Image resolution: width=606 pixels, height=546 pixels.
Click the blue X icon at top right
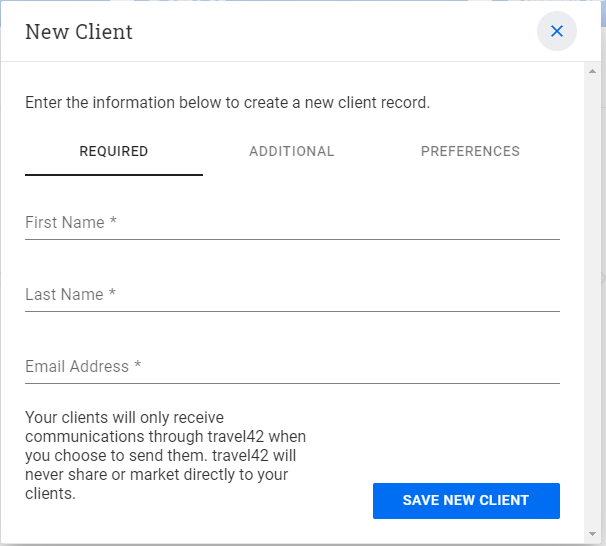557,31
